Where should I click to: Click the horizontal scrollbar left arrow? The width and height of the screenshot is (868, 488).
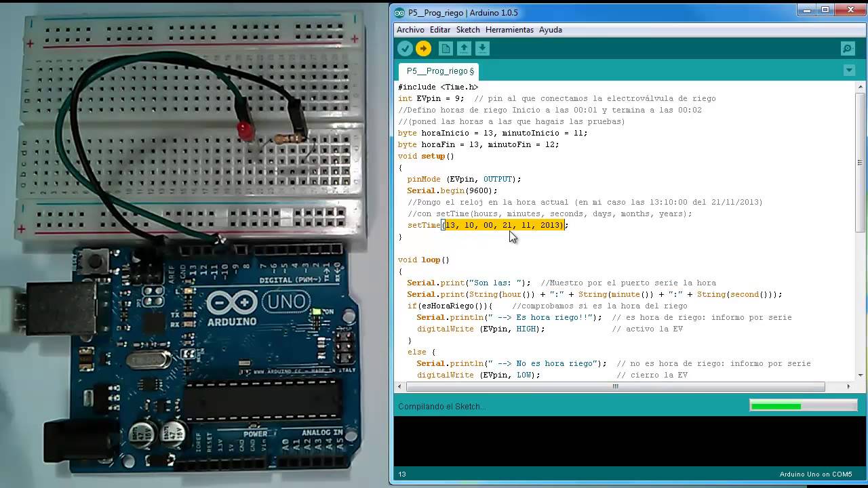click(399, 386)
